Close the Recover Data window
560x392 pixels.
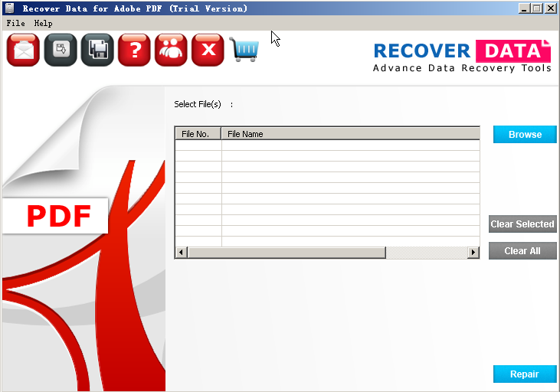[x=550, y=8]
